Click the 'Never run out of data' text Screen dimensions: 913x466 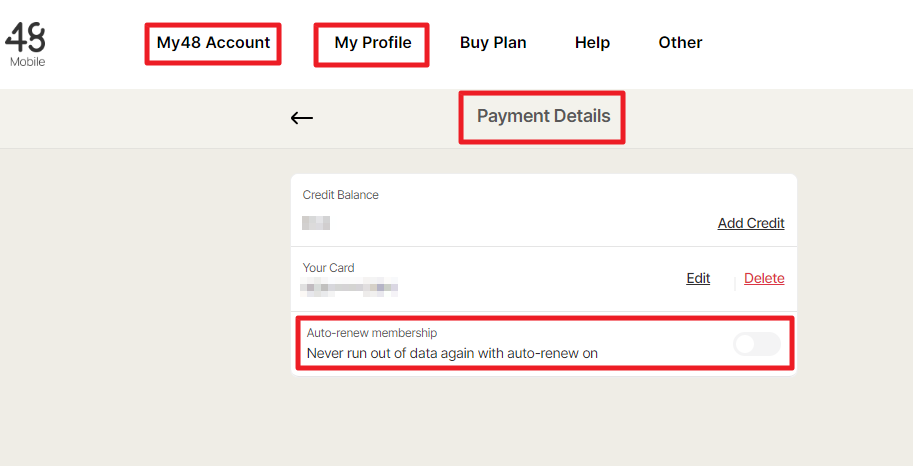pyautogui.click(x=452, y=353)
